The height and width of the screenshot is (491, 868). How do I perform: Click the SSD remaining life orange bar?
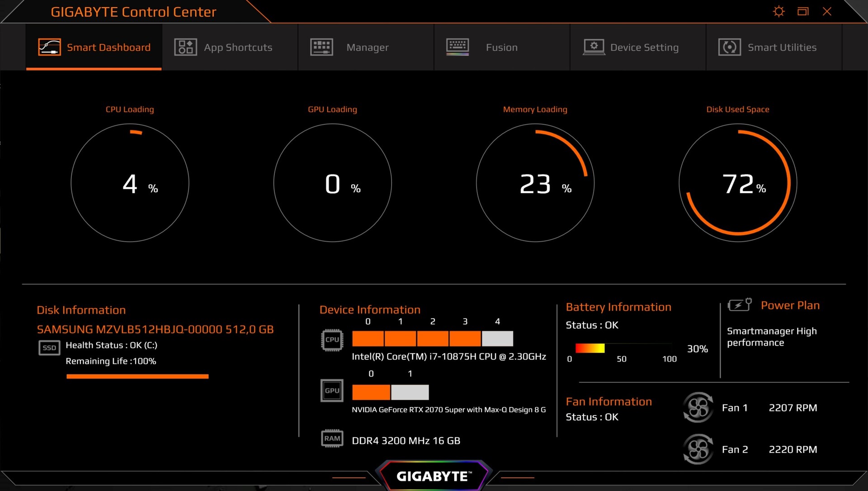137,376
